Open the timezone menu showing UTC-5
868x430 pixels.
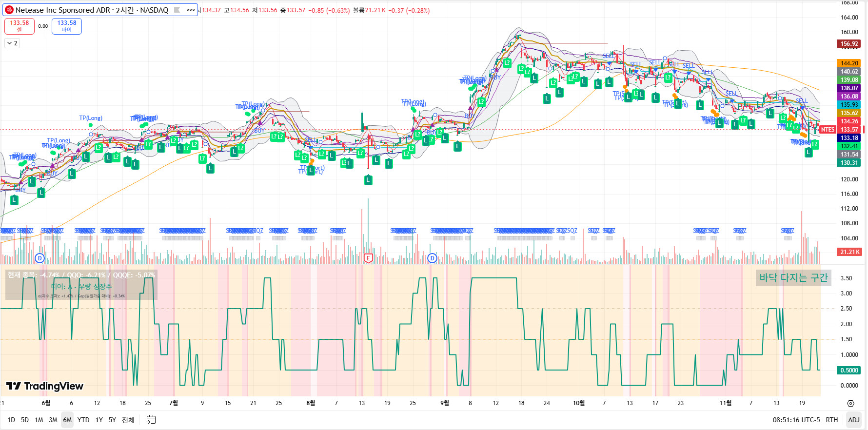(796, 420)
